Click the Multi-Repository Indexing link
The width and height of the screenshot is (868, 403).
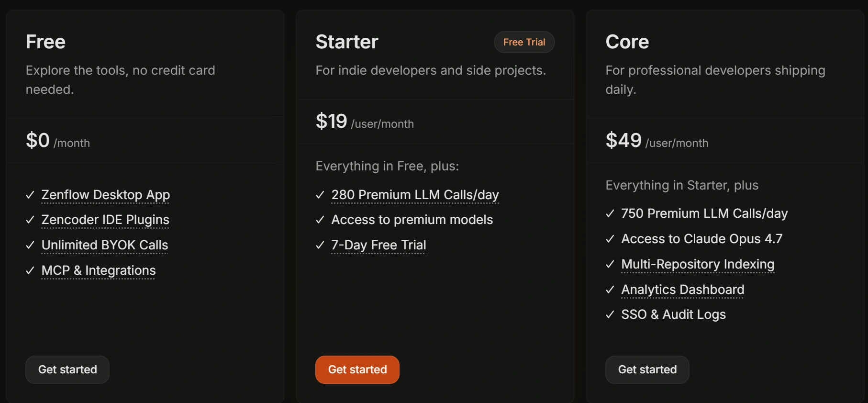[x=698, y=264]
